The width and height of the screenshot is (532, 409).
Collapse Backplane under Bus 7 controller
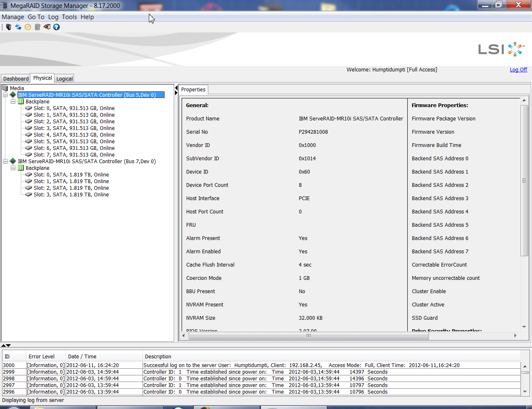[13, 168]
